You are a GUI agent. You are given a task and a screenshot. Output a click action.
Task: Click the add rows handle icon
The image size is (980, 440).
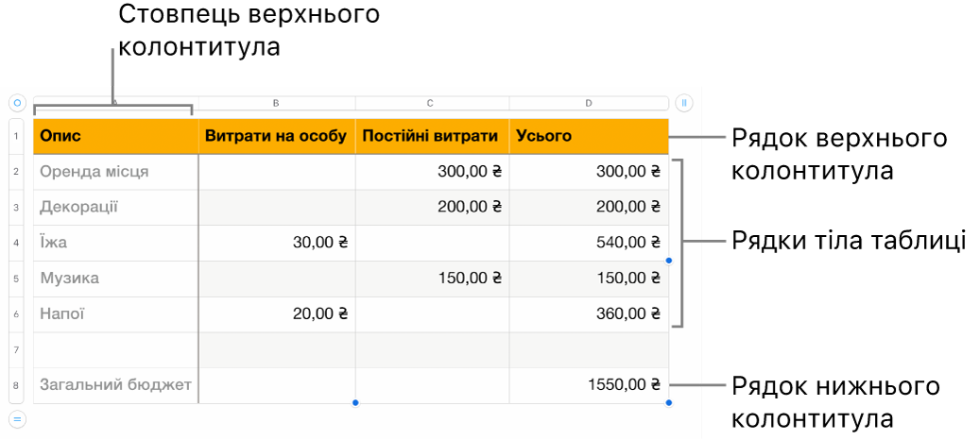point(18,419)
